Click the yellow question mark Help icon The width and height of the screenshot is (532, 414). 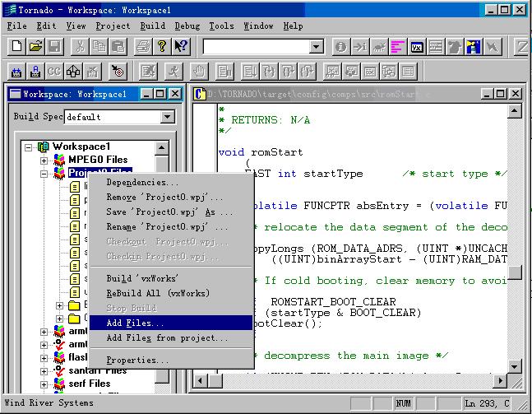162,46
